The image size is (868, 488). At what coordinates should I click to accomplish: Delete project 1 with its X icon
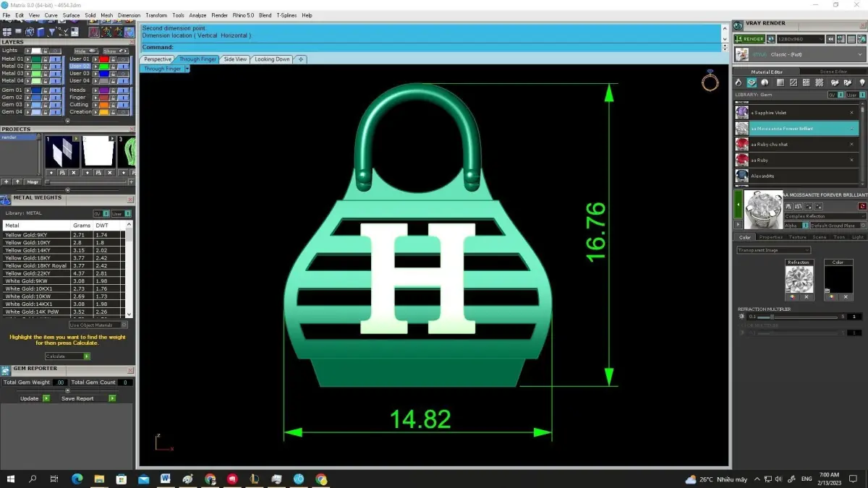[74, 173]
